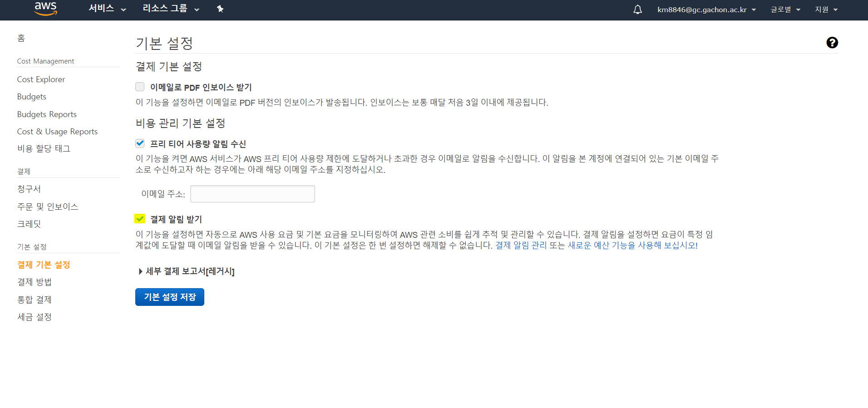The height and width of the screenshot is (408, 868).
Task: Click the 이메일 주소 input field
Action: (252, 194)
